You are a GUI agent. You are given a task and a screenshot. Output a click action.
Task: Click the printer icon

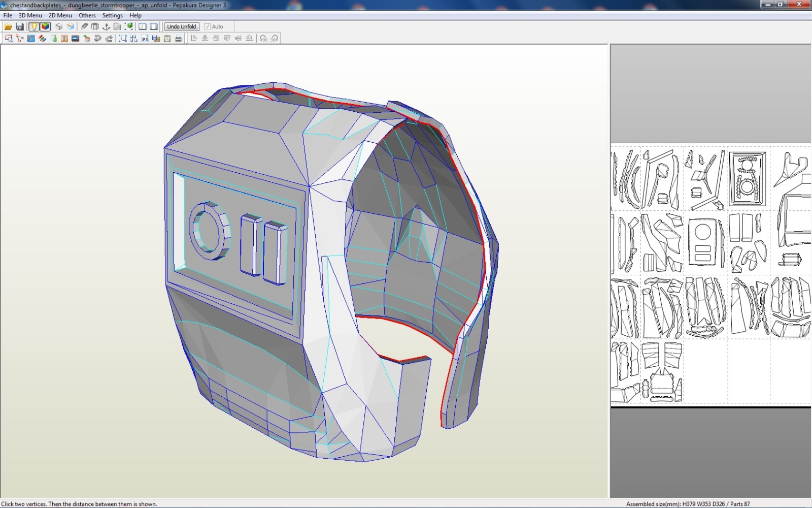click(x=178, y=38)
